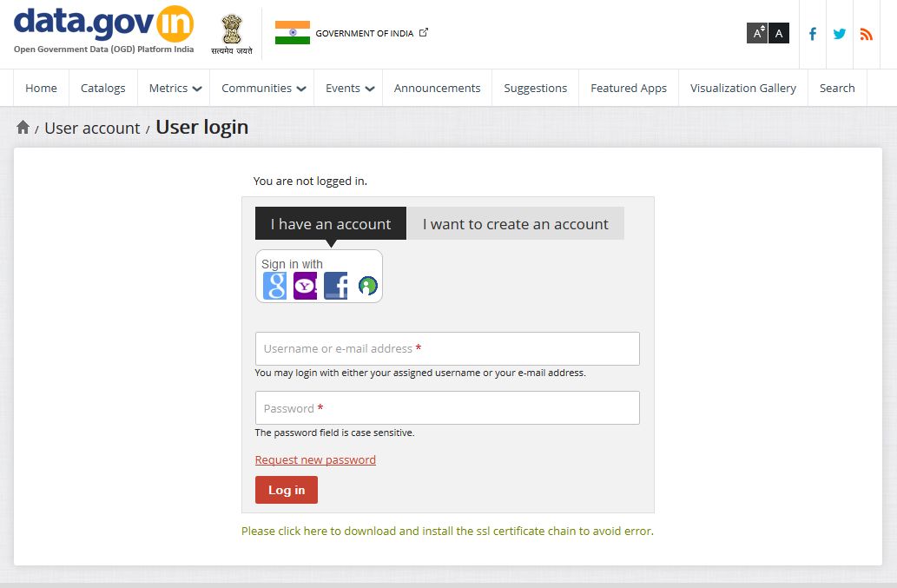
Task: Click the "Sign in with" label
Action: tap(292, 264)
